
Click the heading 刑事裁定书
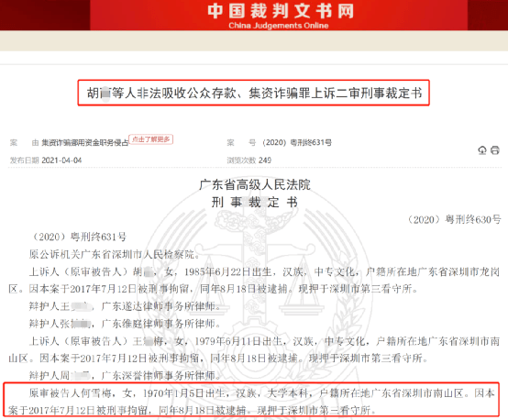(255, 203)
